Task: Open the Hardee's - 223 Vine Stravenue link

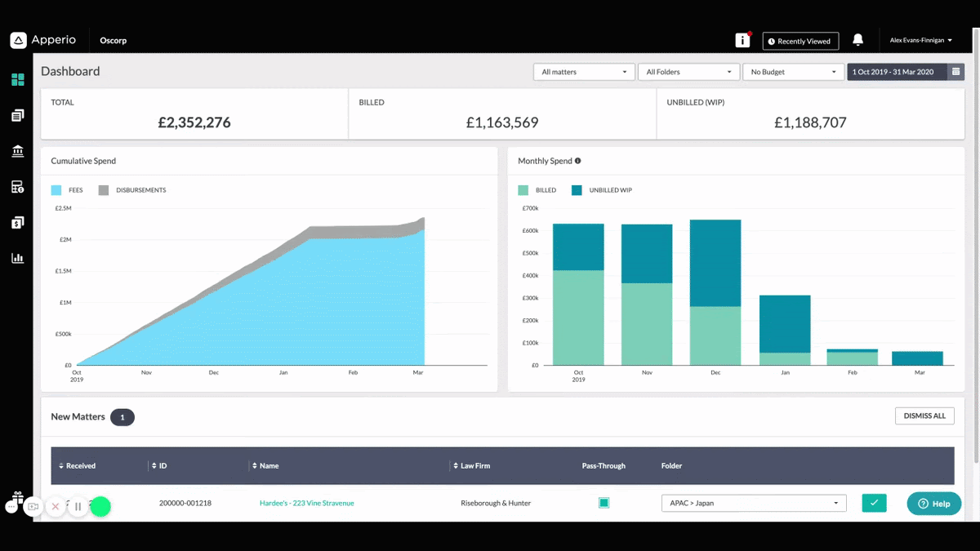Action: click(x=307, y=503)
